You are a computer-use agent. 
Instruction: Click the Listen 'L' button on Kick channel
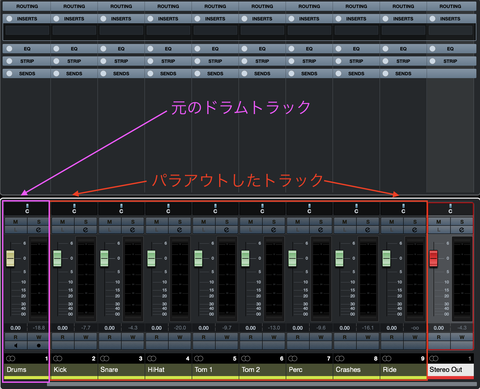tap(63, 230)
